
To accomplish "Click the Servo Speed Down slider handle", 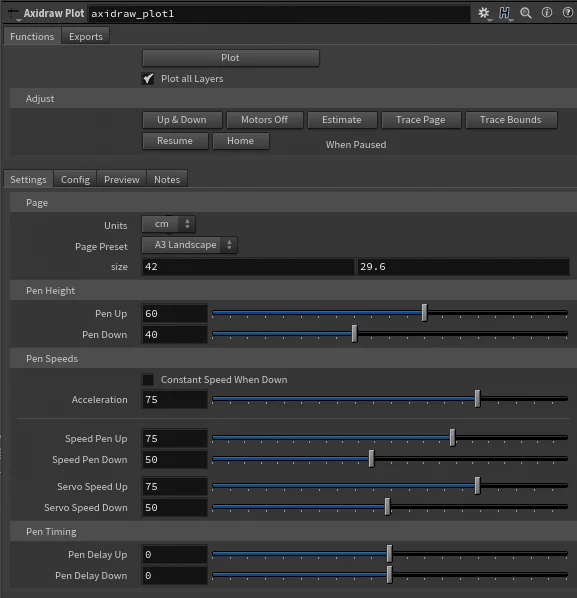I will click(387, 507).
